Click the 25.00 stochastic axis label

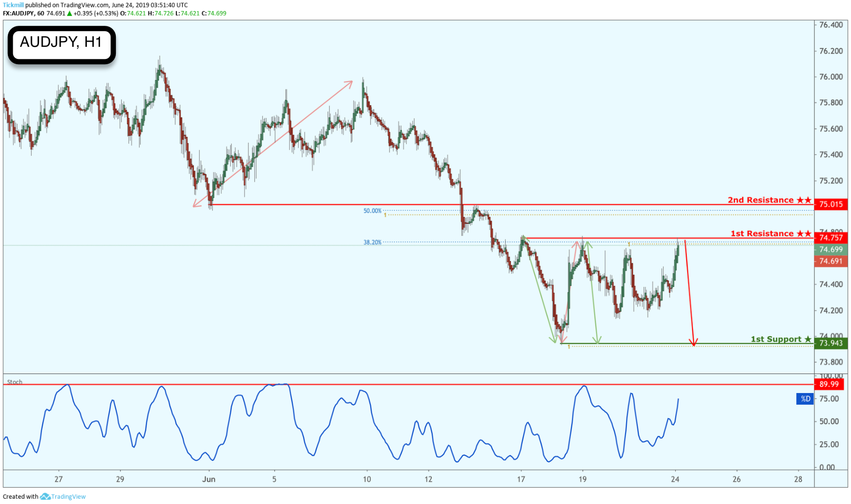coord(829,445)
